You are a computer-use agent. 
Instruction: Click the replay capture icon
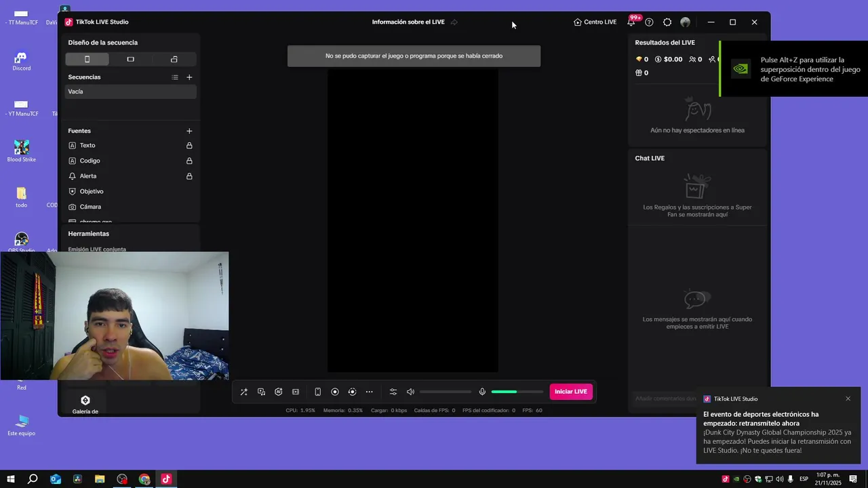click(352, 392)
